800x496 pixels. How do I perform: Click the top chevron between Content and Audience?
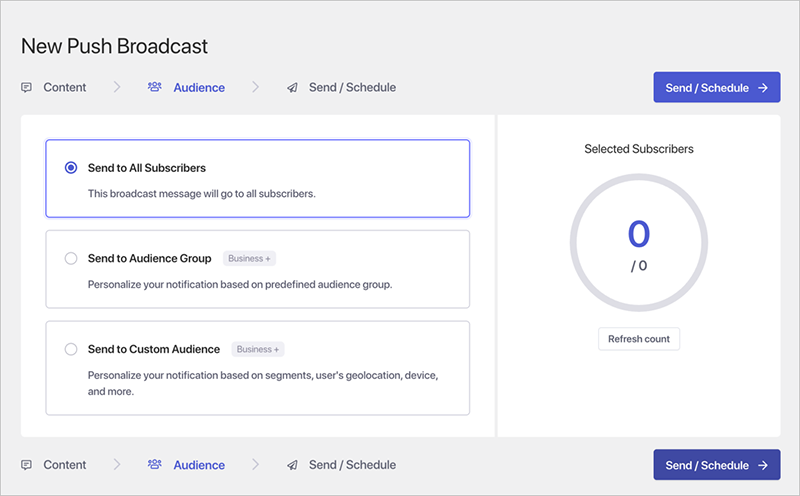[x=117, y=88]
